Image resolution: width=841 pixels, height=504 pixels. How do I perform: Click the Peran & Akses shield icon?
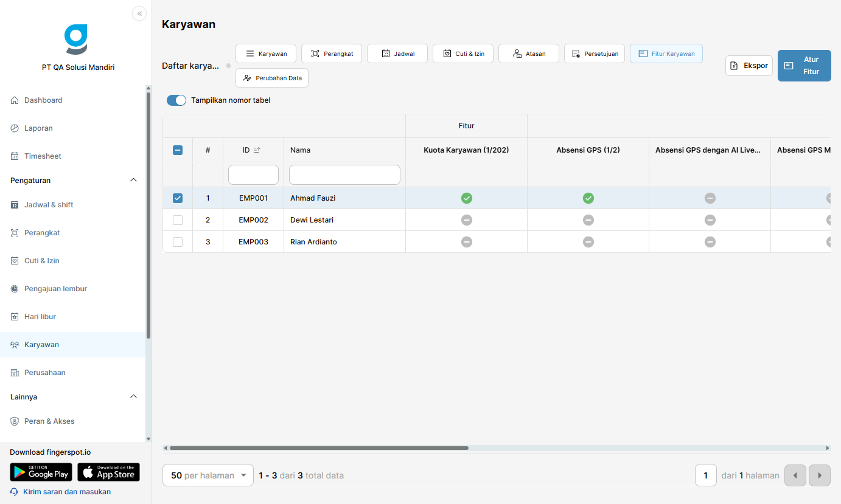pos(15,421)
